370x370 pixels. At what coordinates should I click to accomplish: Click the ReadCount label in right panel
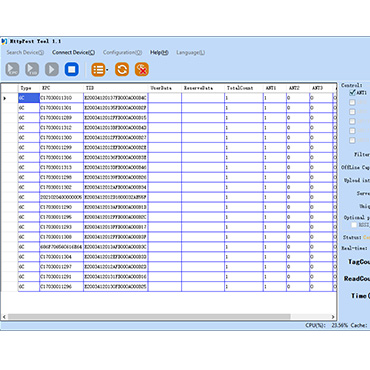[357, 279]
